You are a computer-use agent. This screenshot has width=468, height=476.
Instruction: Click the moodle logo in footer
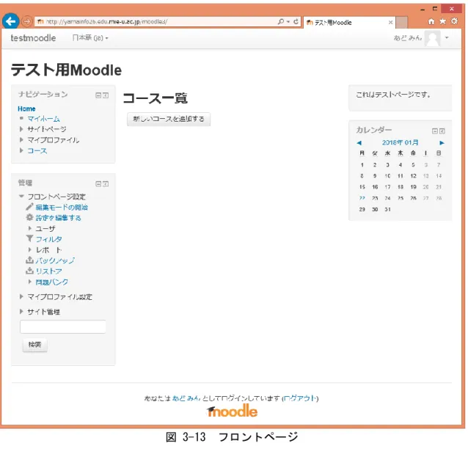coord(233,411)
